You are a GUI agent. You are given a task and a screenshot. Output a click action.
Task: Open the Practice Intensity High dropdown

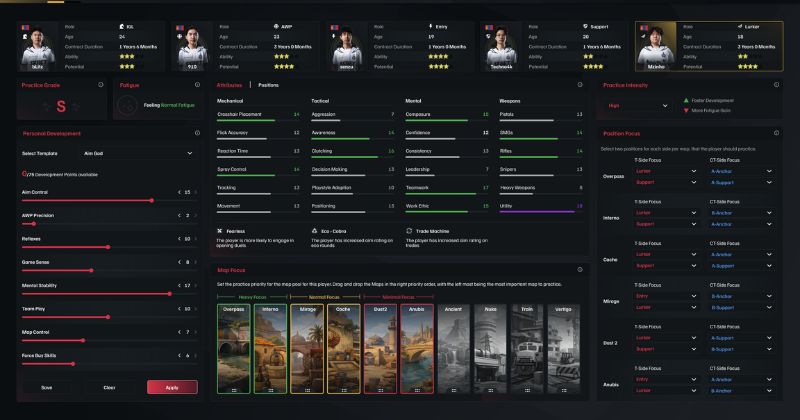[638, 106]
